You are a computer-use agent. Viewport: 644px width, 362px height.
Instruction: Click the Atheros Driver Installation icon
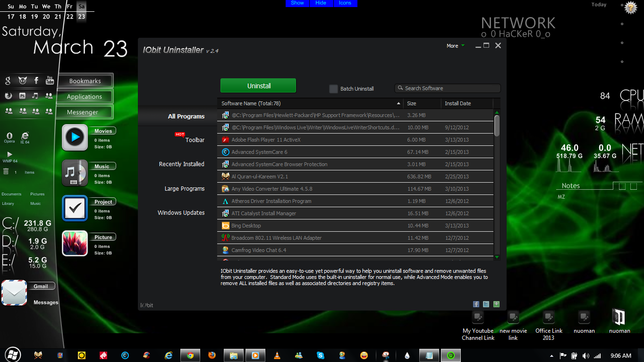[x=225, y=201]
